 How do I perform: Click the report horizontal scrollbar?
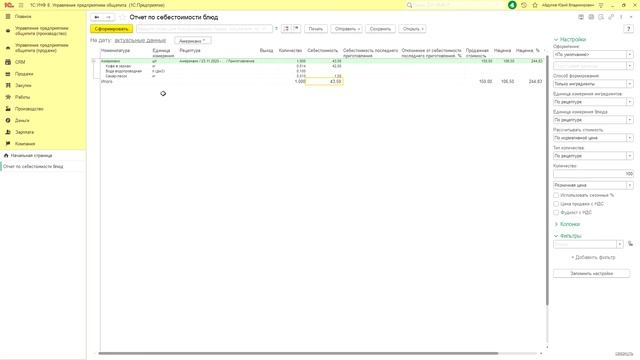click(298, 353)
